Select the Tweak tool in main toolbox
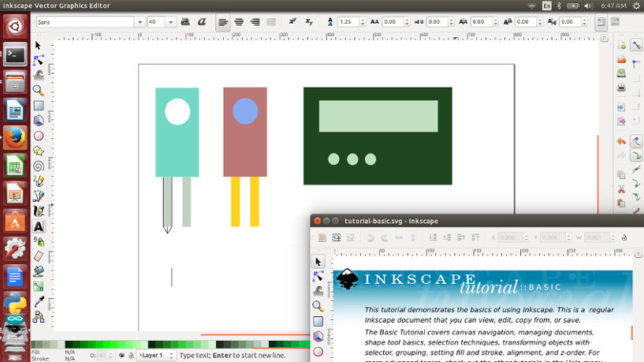 (39, 75)
